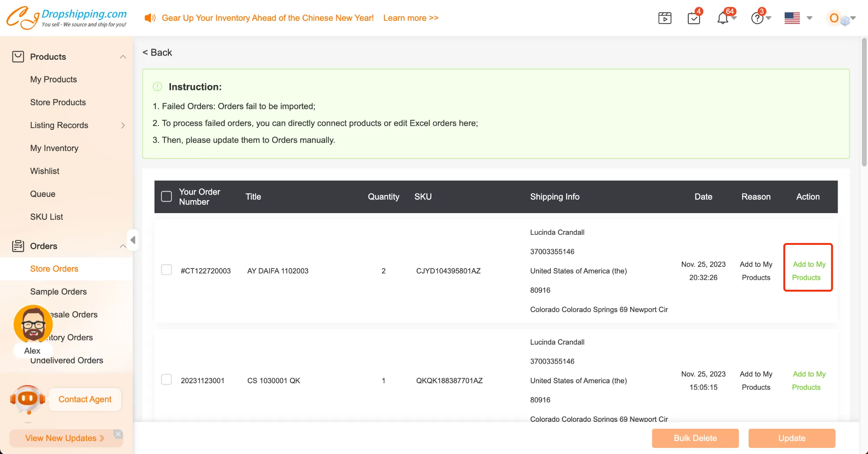Image resolution: width=868 pixels, height=454 pixels.
Task: Select checkbox for order 20231123001
Action: pyautogui.click(x=166, y=380)
